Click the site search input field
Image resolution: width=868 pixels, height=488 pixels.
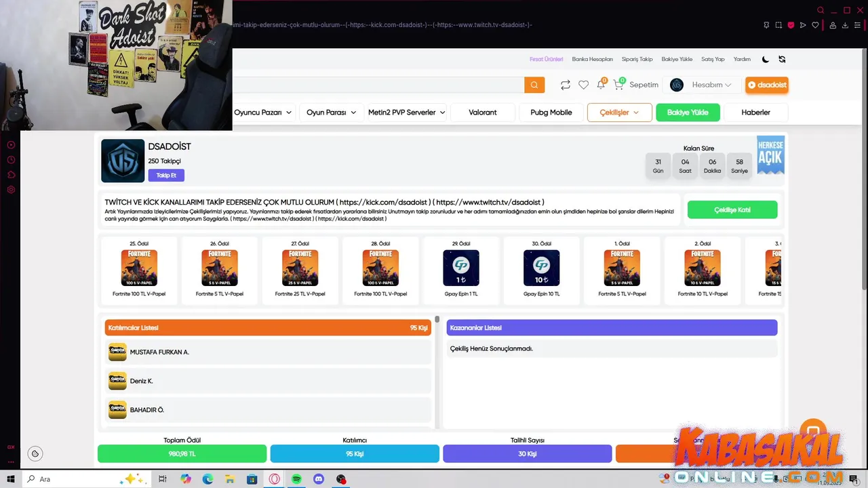(x=378, y=85)
